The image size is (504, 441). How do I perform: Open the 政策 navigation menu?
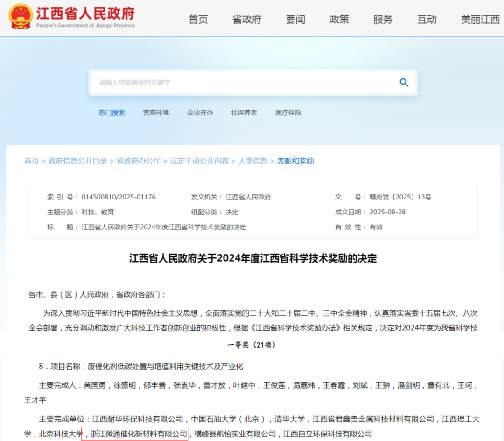point(339,20)
